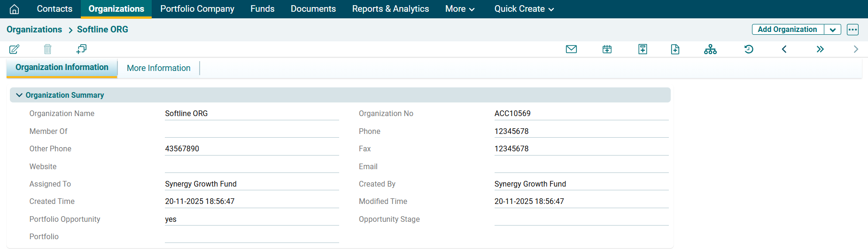Switch to the More Information tab
868x250 pixels.
coord(158,68)
